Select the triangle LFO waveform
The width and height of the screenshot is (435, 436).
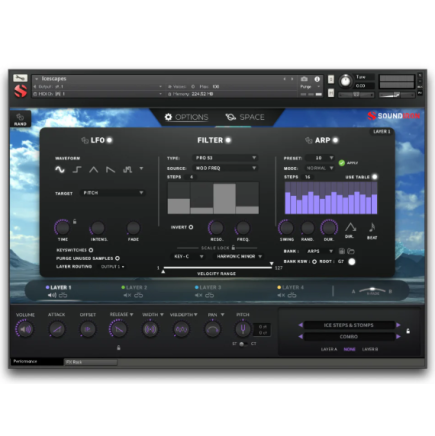coord(94,170)
